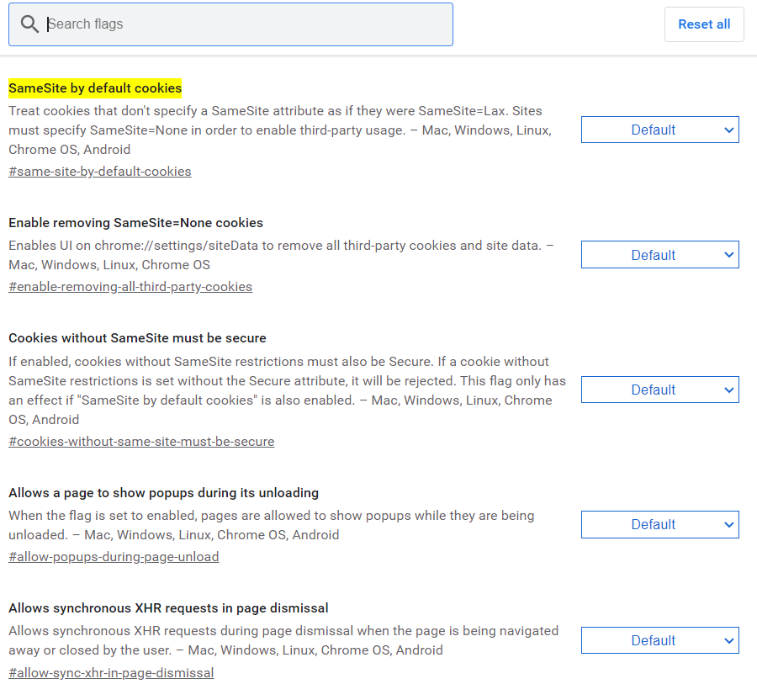Follow the #enable-removing-all-third-party-cookies link
Image resolution: width=757 pixels, height=700 pixels.
[130, 287]
